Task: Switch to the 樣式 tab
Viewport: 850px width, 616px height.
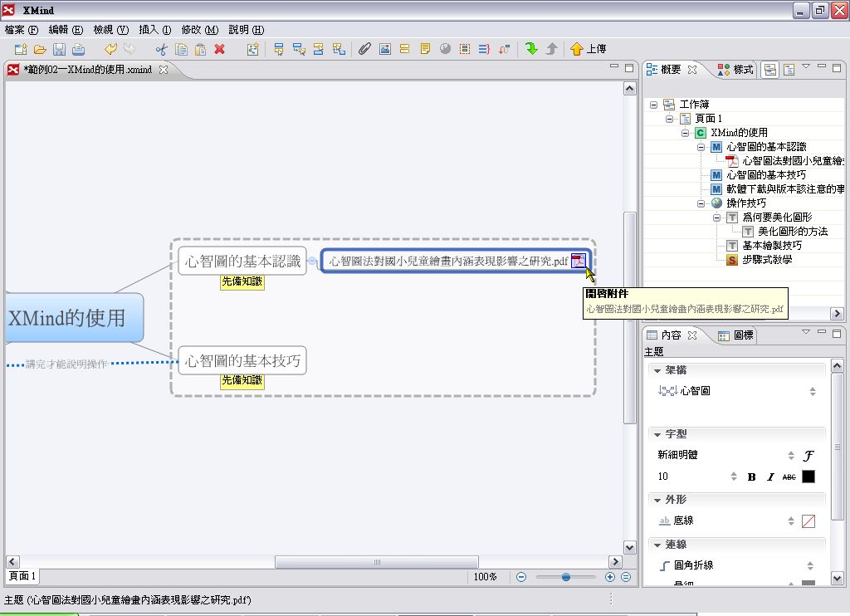Action: click(735, 70)
